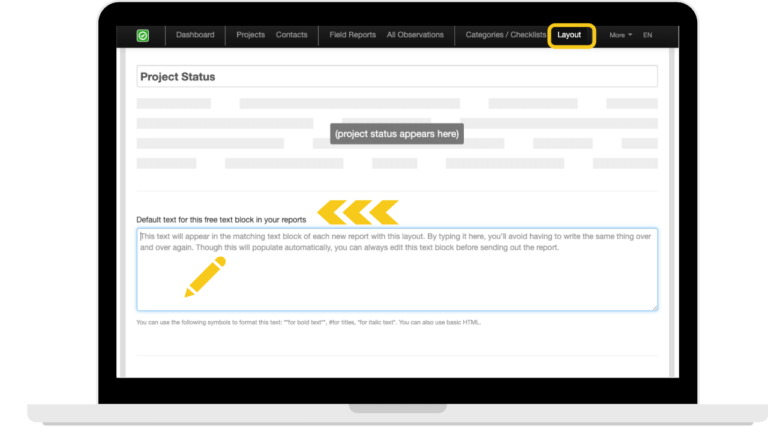The image size is (768, 432).
Task: Edit the Project Status title field
Action: 397,76
